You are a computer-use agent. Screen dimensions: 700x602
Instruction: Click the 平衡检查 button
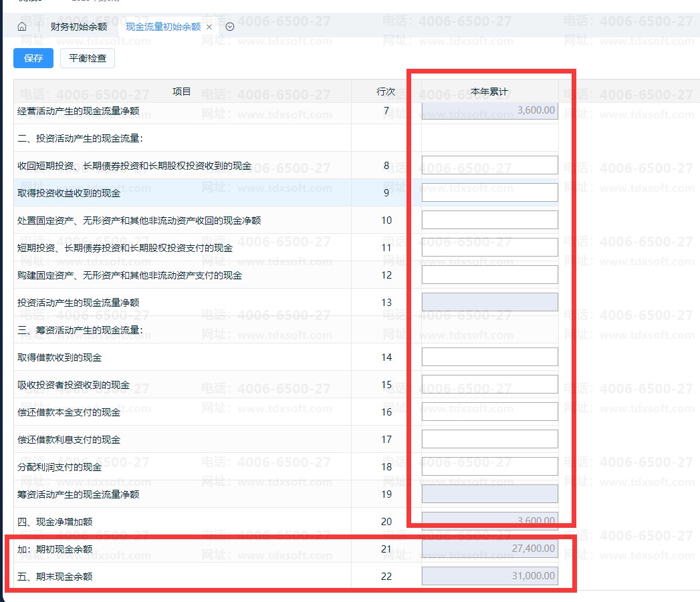pyautogui.click(x=88, y=58)
